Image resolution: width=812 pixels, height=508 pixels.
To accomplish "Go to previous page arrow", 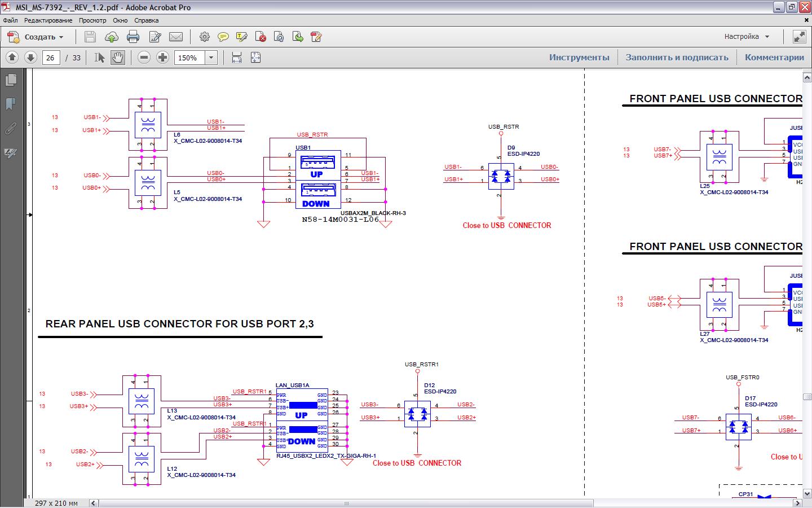I will click(x=12, y=58).
